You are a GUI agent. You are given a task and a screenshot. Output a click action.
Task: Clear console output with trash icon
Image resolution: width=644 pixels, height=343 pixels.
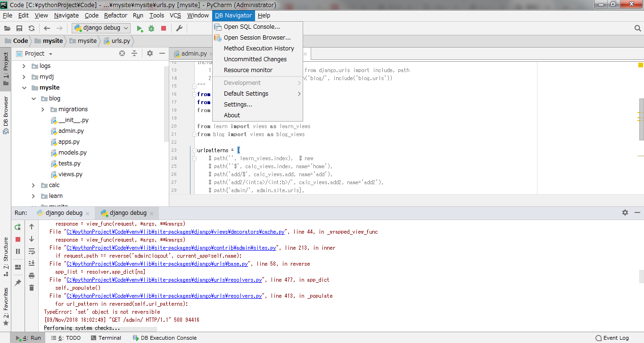point(32,288)
